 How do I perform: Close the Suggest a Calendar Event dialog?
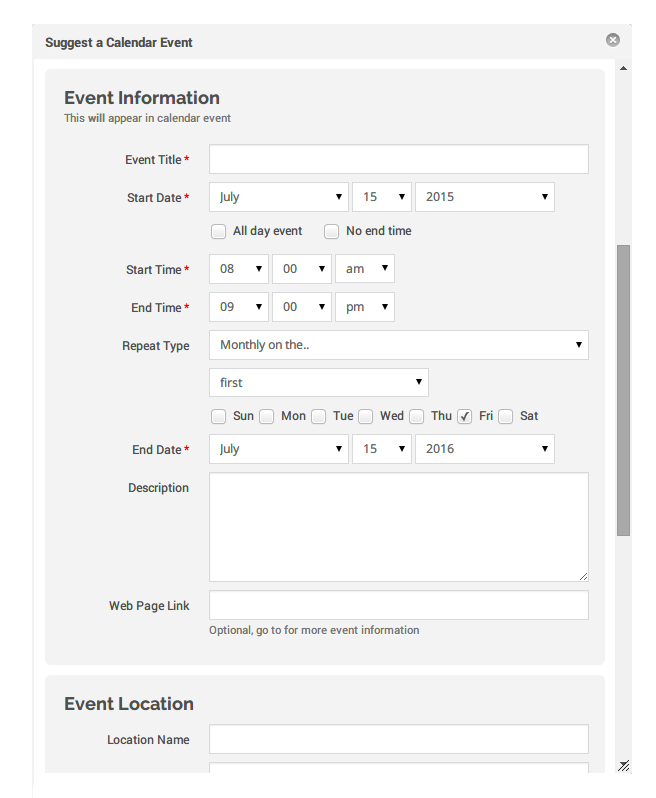point(613,40)
